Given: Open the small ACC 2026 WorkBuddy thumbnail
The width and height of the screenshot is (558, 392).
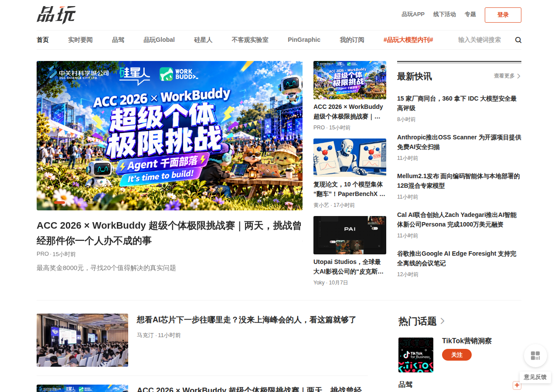Looking at the screenshot, I should coord(350,80).
